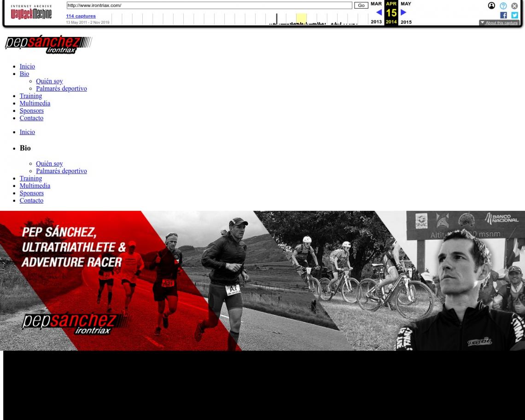Open Contacto in the first menu
525x420 pixels.
pyautogui.click(x=31, y=118)
